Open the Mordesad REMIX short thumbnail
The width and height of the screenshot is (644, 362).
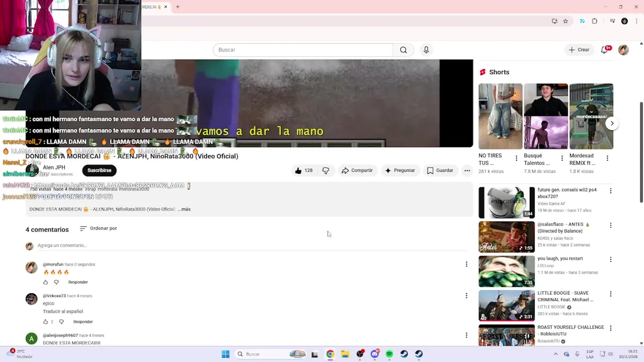pos(591,116)
